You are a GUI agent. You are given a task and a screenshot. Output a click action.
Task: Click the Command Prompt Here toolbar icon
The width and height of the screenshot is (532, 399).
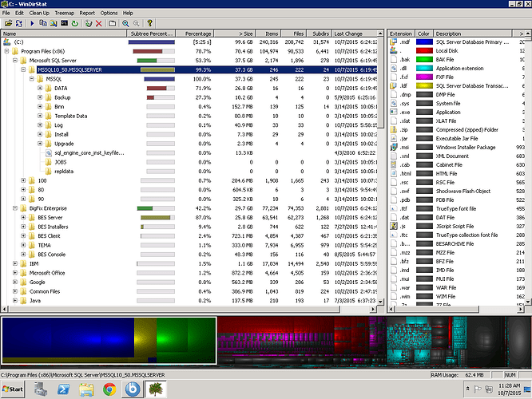pyautogui.click(x=64, y=23)
